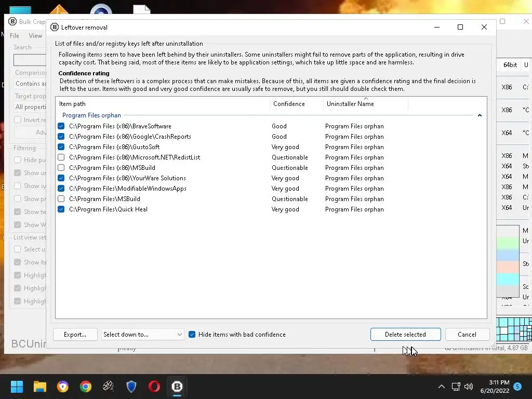This screenshot has width=532, height=399.
Task: Uncheck YourWare Solutions folder item
Action: pyautogui.click(x=61, y=178)
